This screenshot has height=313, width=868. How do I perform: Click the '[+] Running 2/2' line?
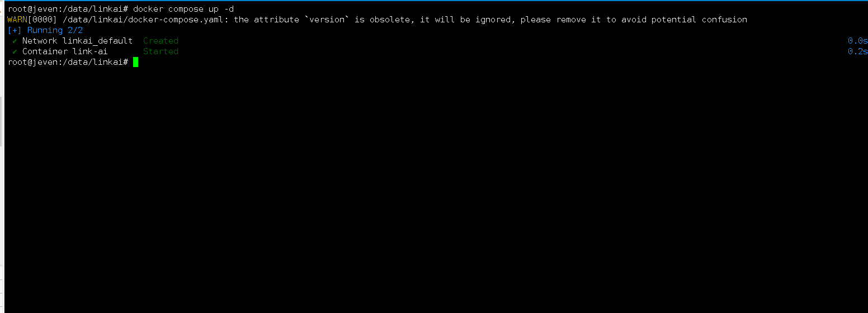click(45, 30)
